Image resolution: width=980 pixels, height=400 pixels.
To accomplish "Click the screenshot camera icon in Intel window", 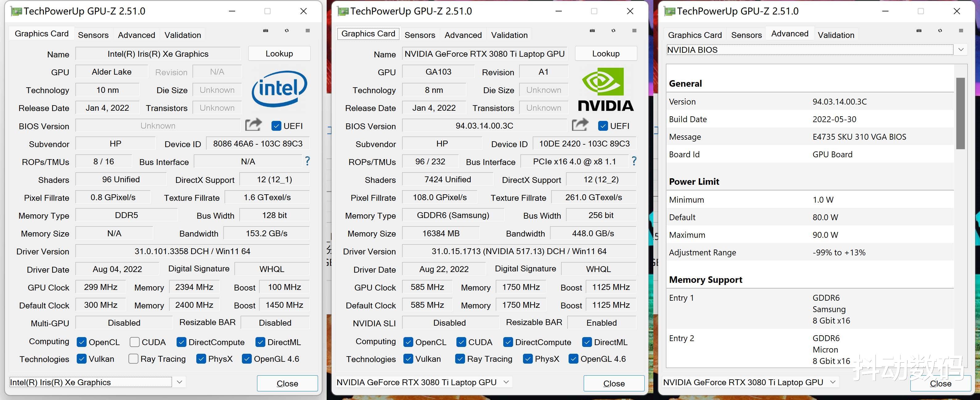I will point(266,31).
